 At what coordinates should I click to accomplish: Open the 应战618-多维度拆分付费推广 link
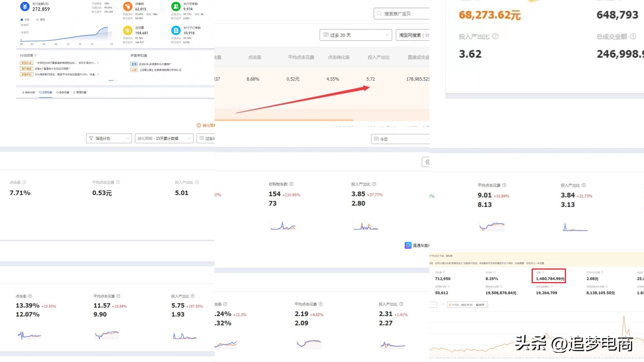155,64
